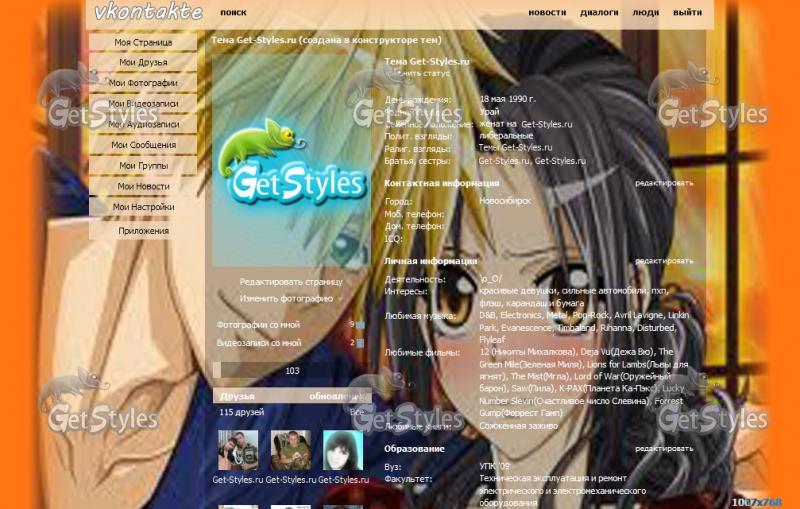Click the small icon beside the photos count 9
The height and width of the screenshot is (509, 800).
pos(360,325)
